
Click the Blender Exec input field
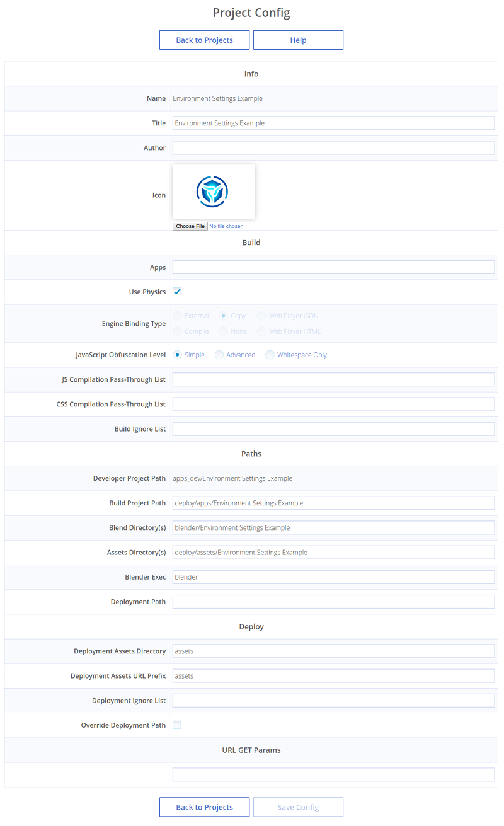pyautogui.click(x=333, y=577)
